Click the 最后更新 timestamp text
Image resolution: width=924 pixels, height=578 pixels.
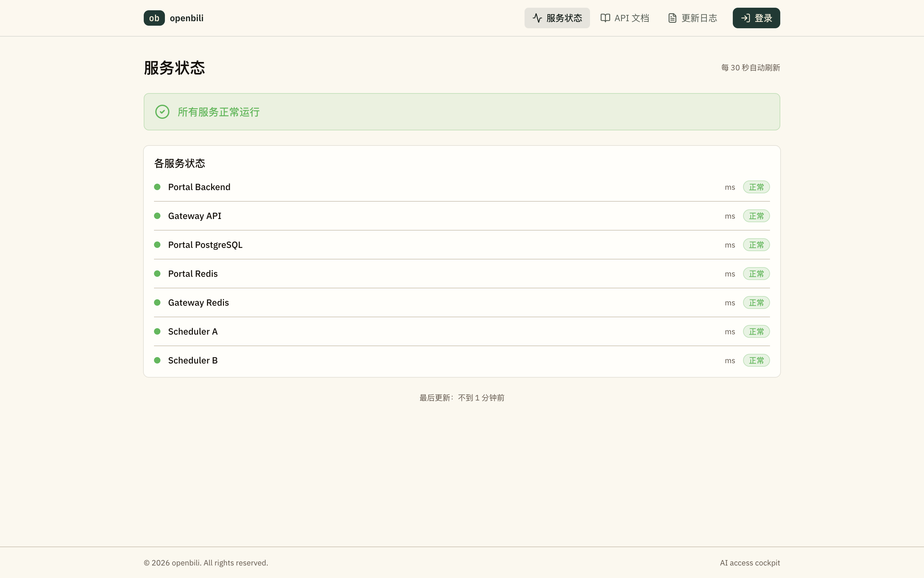[x=462, y=398]
